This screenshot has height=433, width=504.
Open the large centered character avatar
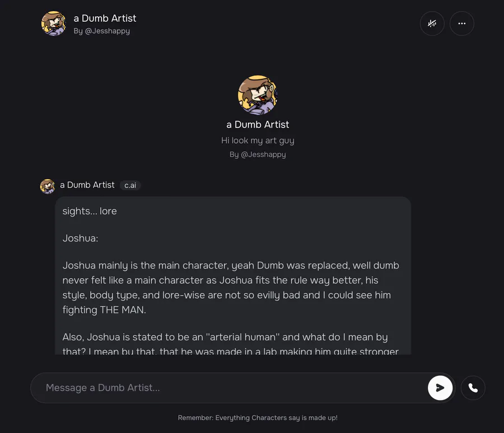[258, 95]
